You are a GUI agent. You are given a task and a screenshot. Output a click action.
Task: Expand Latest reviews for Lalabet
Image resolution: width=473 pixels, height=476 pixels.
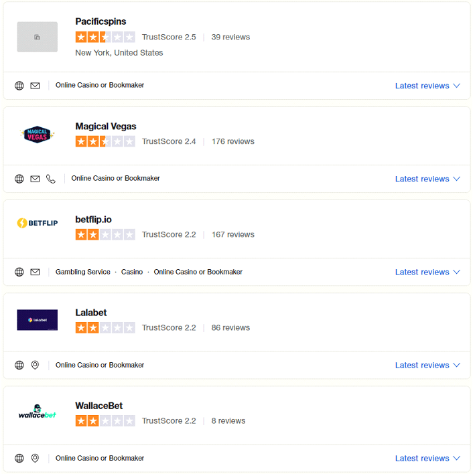pyautogui.click(x=427, y=365)
